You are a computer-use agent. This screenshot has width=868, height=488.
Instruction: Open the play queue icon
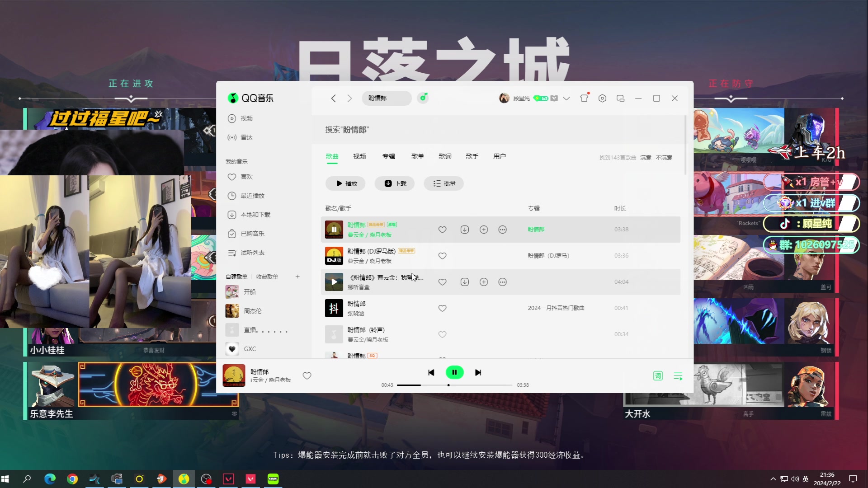(x=678, y=376)
